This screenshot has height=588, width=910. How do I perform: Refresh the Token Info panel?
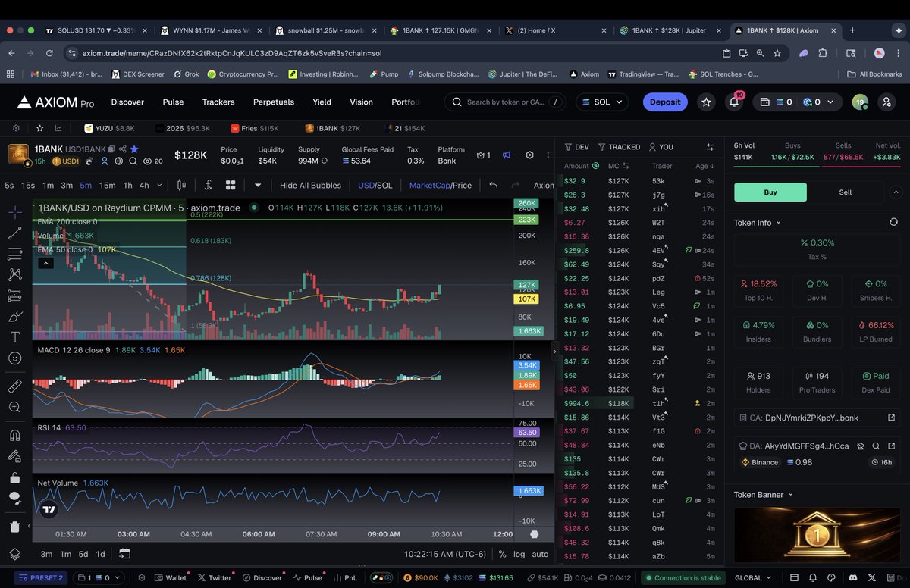tap(893, 222)
